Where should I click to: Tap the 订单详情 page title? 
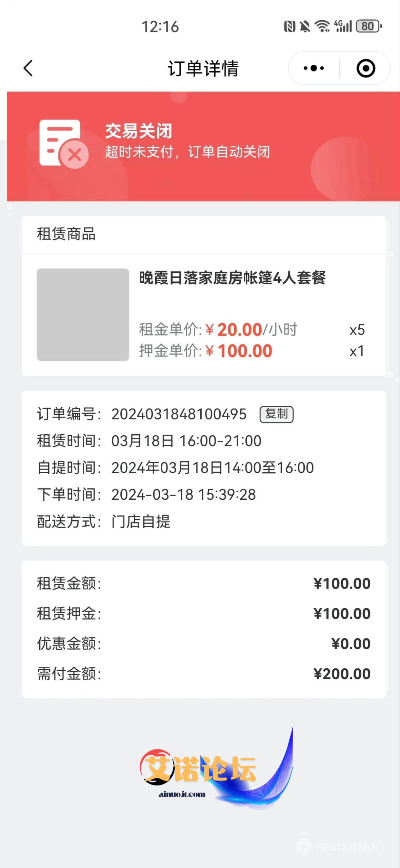pyautogui.click(x=203, y=68)
